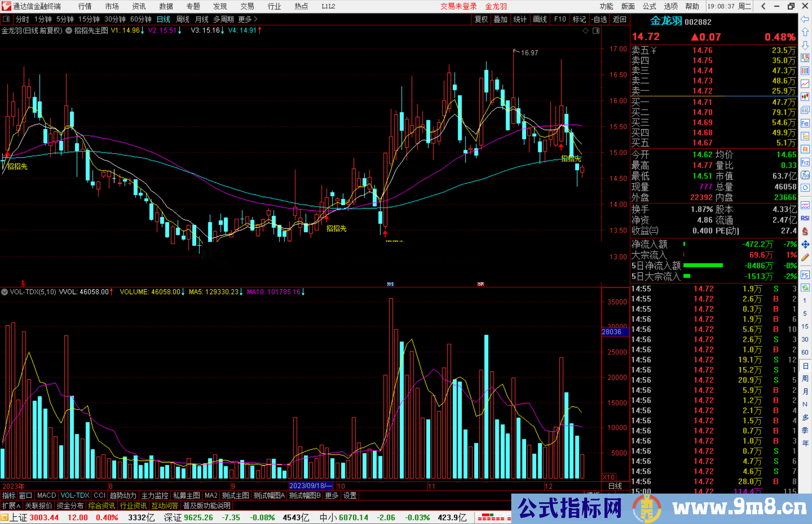812x524 pixels.
Task: Click the blue left arrow back icon
Action: (805, 19)
